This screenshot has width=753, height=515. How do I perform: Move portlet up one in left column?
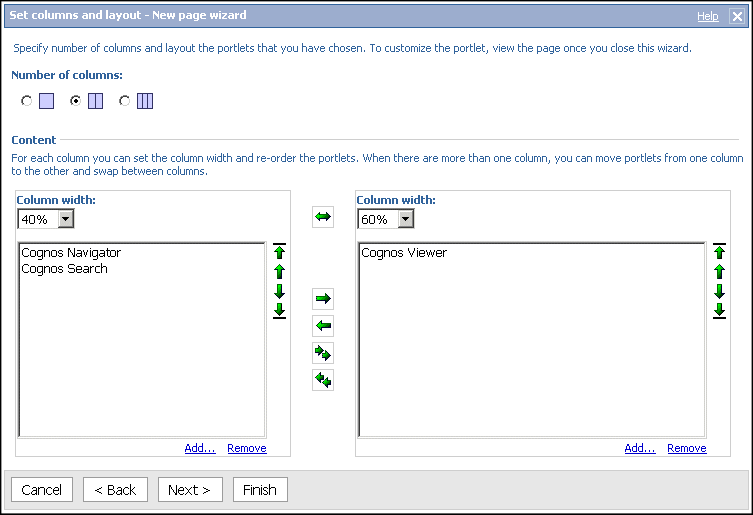point(279,271)
